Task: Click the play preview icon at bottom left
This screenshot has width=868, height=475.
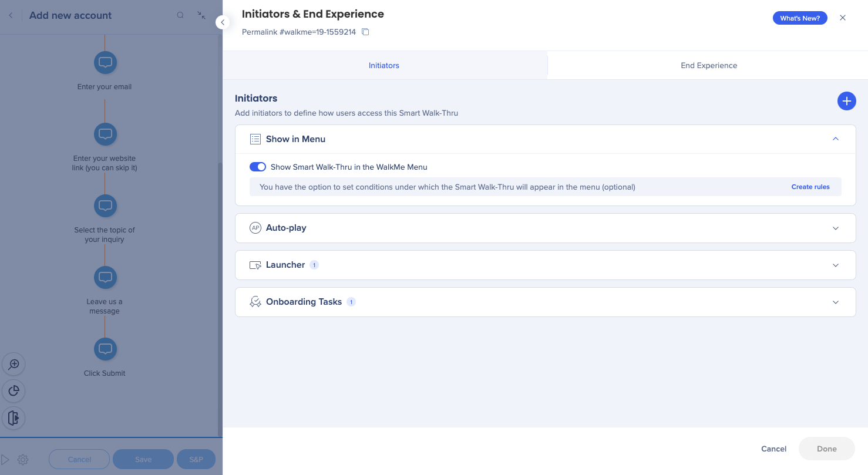Action: tap(5, 459)
